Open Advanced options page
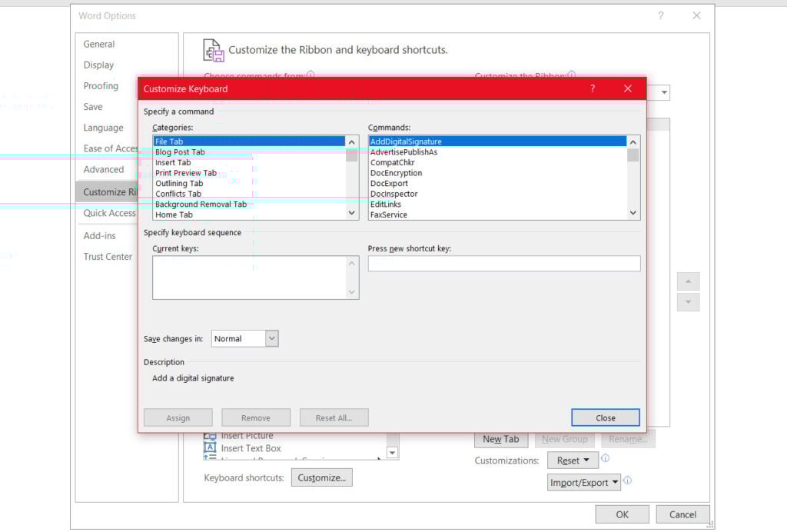The image size is (787, 532). 104,170
